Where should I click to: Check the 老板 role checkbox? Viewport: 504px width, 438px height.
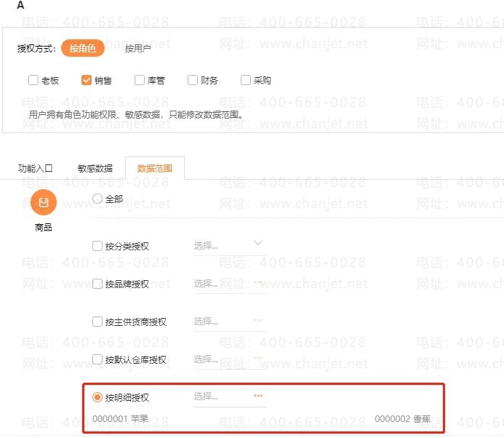(33, 80)
